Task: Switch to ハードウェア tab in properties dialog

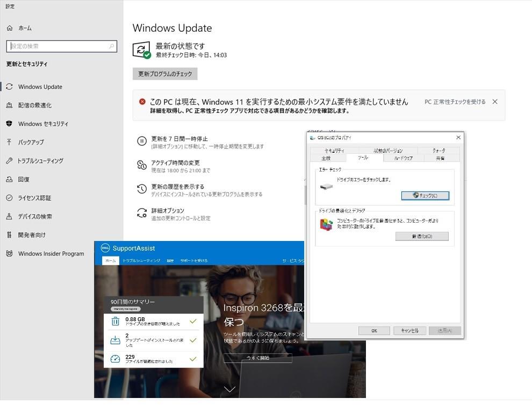Action: click(404, 158)
